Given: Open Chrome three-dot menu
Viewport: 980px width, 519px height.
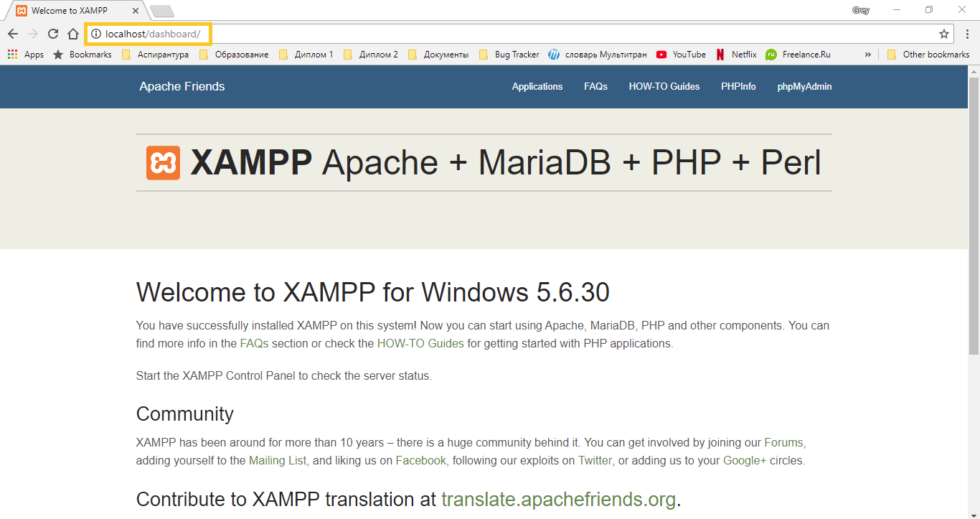Looking at the screenshot, I should (967, 34).
